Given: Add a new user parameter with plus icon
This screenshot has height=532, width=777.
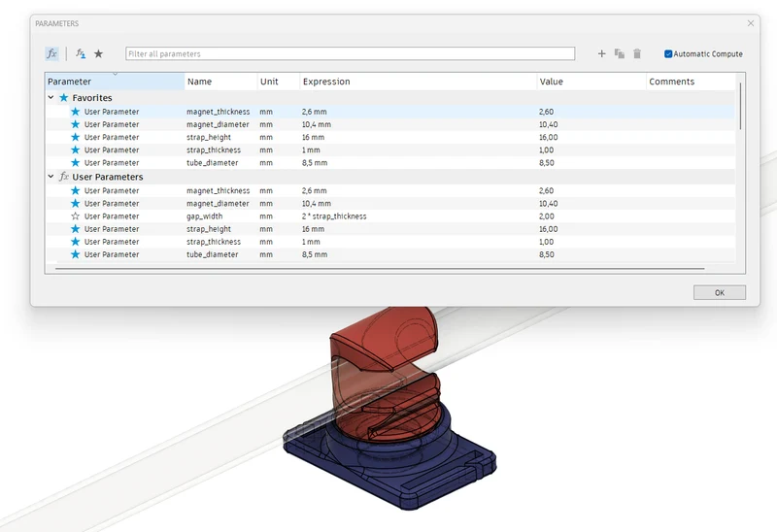Looking at the screenshot, I should (x=601, y=53).
